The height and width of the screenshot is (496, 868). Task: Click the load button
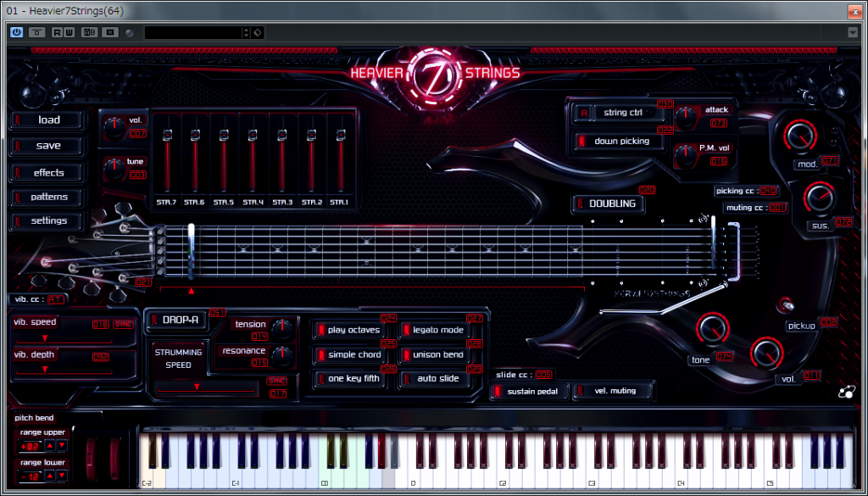pos(48,120)
